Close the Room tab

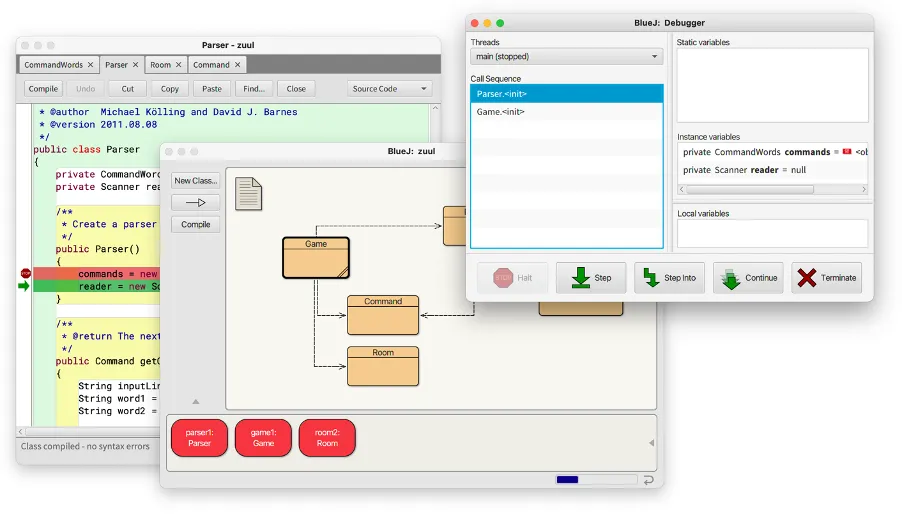click(178, 65)
